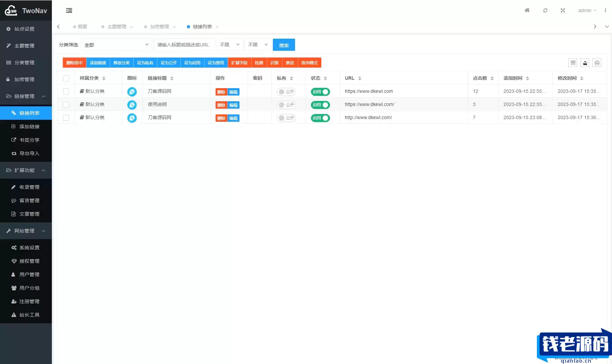Close the 加密管理 tab
The image size is (612, 364).
(174, 27)
